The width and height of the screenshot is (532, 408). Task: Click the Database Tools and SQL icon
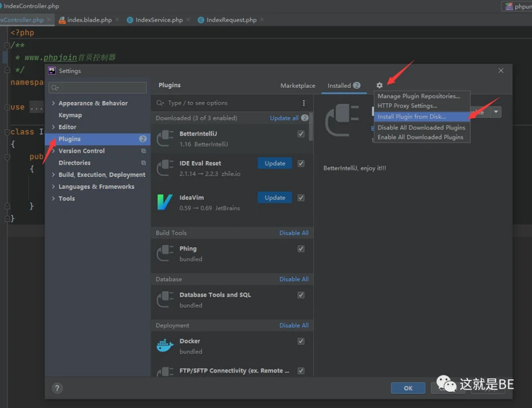[x=165, y=300]
